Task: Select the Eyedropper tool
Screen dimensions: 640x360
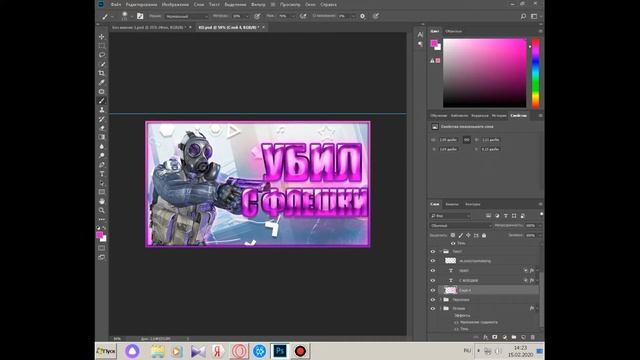Action: 102,82
